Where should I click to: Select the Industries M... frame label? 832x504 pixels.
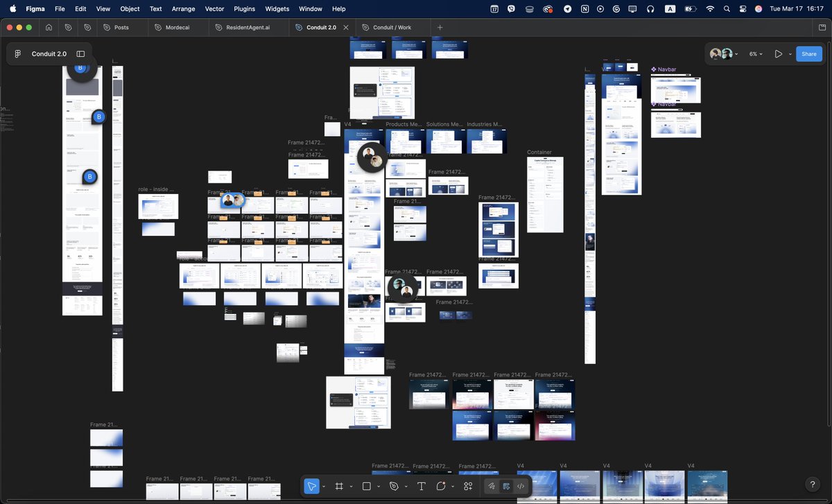[x=484, y=125]
